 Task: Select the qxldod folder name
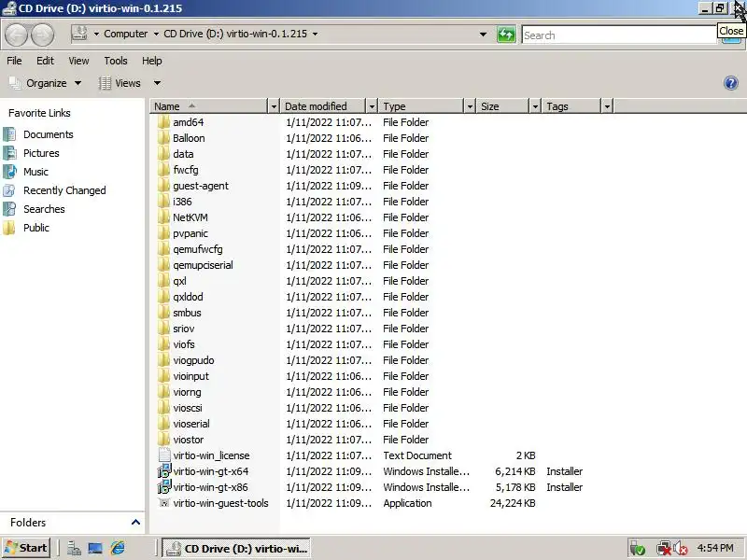coord(188,297)
